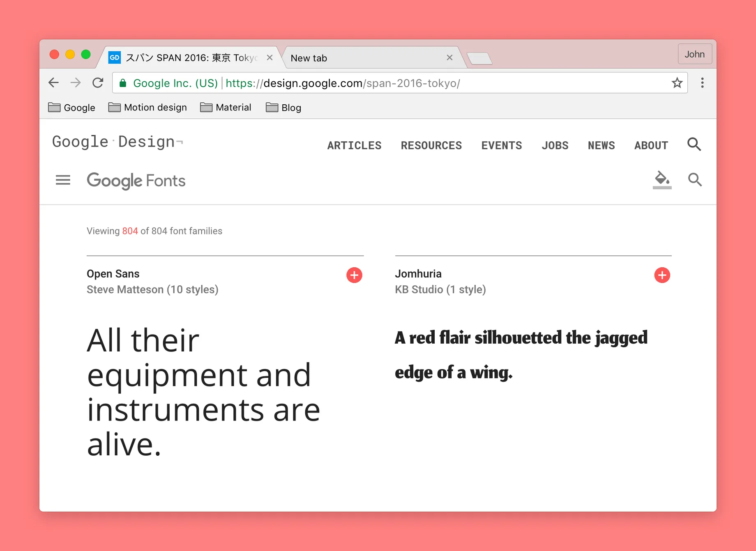This screenshot has height=551, width=756.
Task: Open the EVENTS menu item
Action: [502, 145]
